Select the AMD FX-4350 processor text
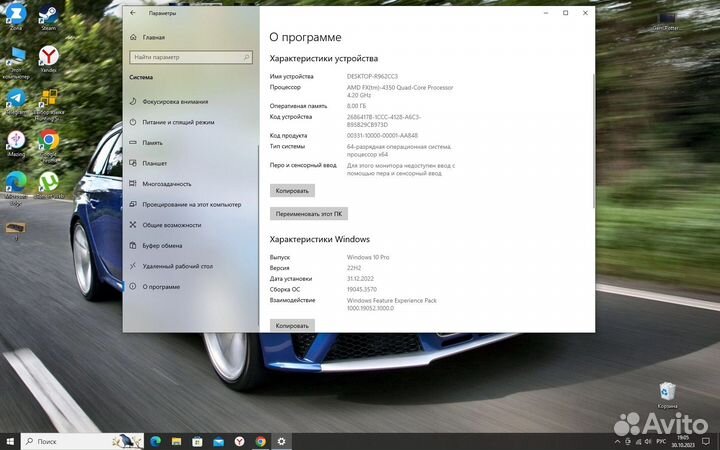The height and width of the screenshot is (450, 720). (x=400, y=91)
